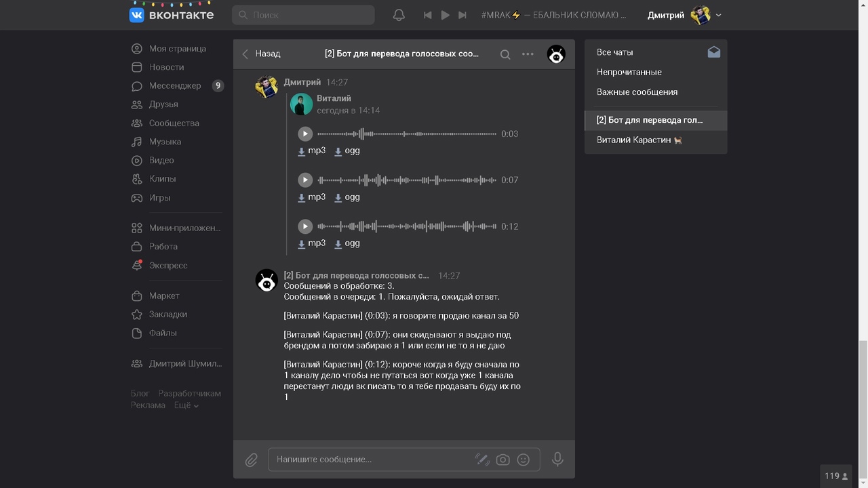
Task: Open the emoji smiley picker
Action: (x=524, y=460)
